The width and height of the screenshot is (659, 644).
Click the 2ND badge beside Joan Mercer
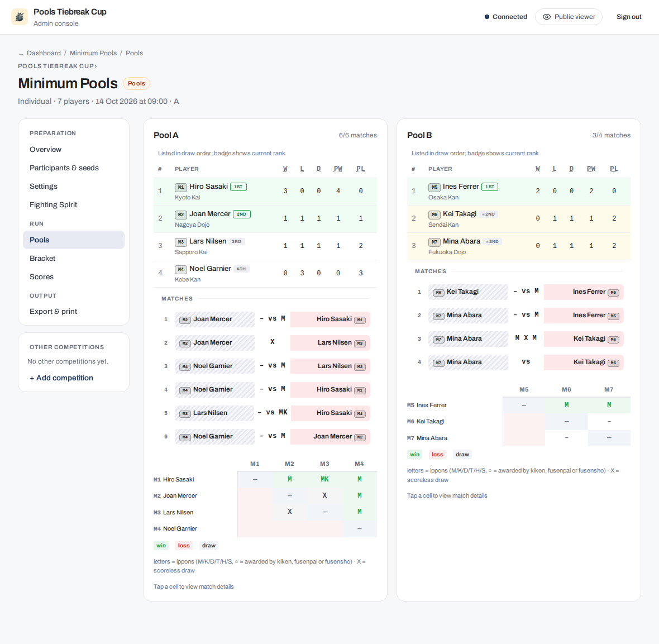(x=242, y=214)
